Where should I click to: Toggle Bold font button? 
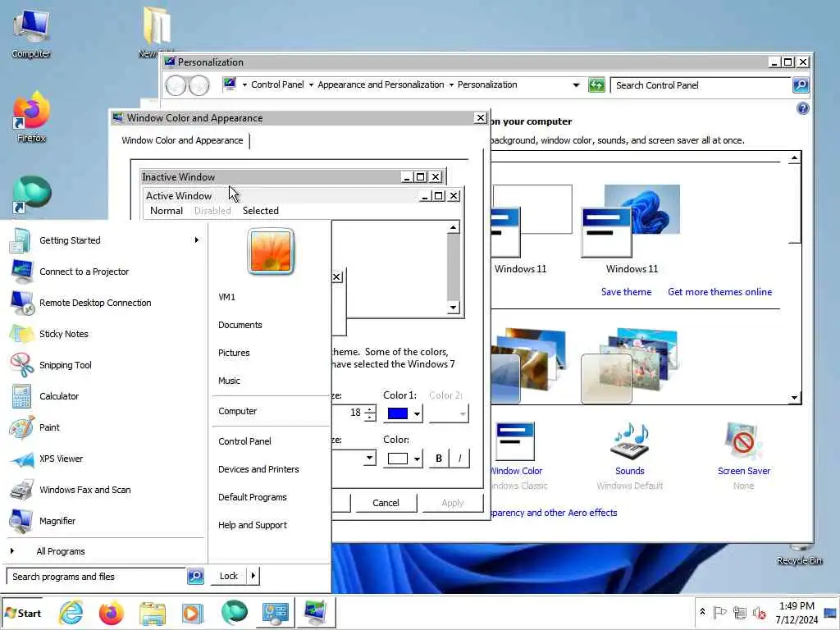pyautogui.click(x=439, y=459)
